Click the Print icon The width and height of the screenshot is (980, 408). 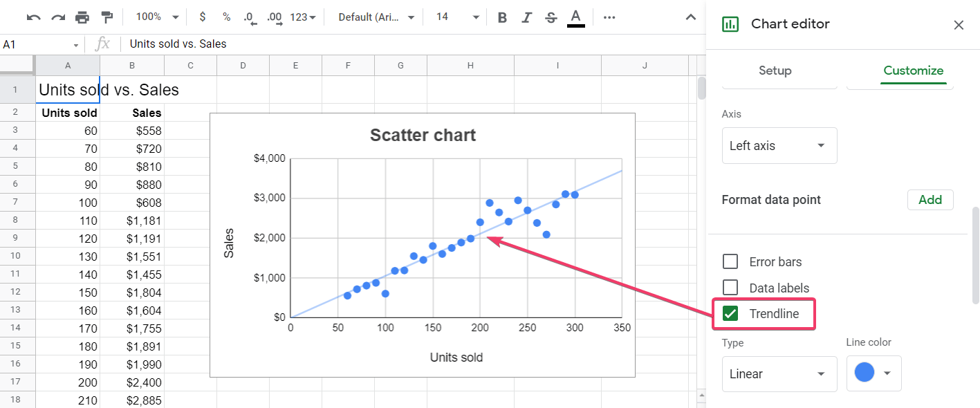82,17
